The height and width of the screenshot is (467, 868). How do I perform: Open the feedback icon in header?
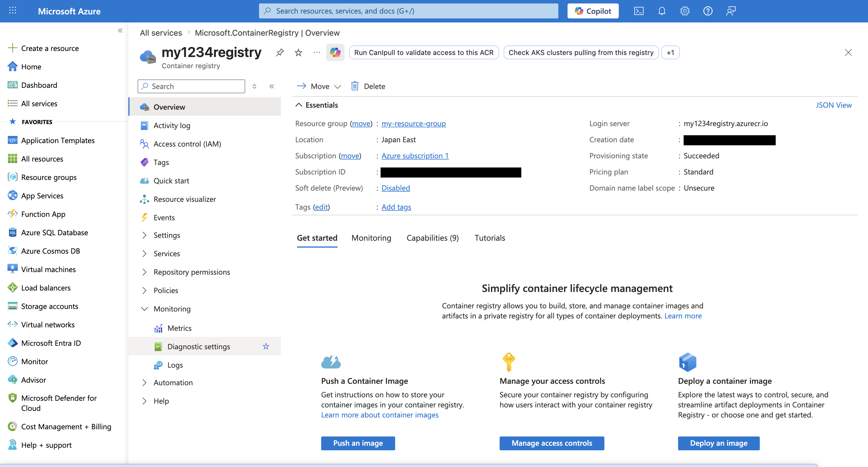click(730, 11)
